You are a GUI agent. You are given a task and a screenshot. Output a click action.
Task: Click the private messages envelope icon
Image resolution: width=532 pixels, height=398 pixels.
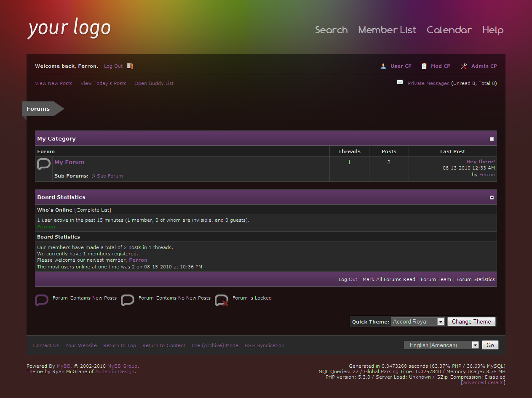pyautogui.click(x=400, y=82)
